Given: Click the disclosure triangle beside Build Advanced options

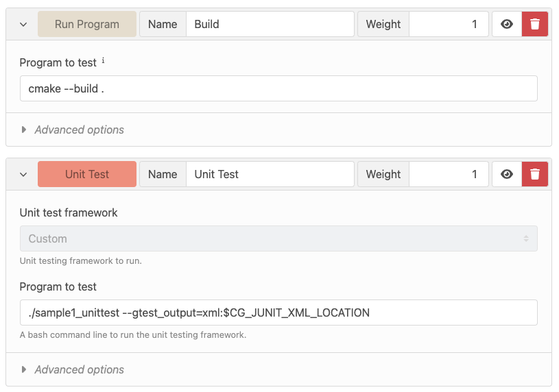Looking at the screenshot, I should (x=23, y=130).
